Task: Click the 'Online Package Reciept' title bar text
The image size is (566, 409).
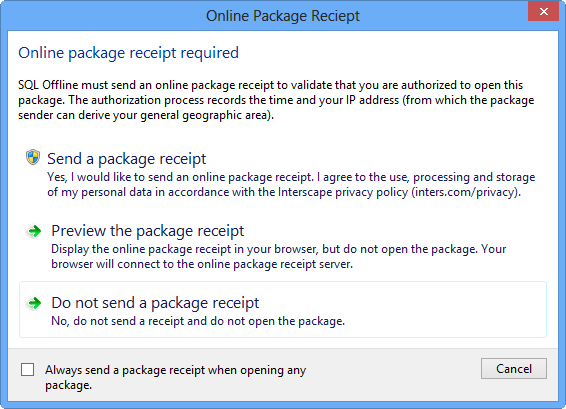Action: 283,16
